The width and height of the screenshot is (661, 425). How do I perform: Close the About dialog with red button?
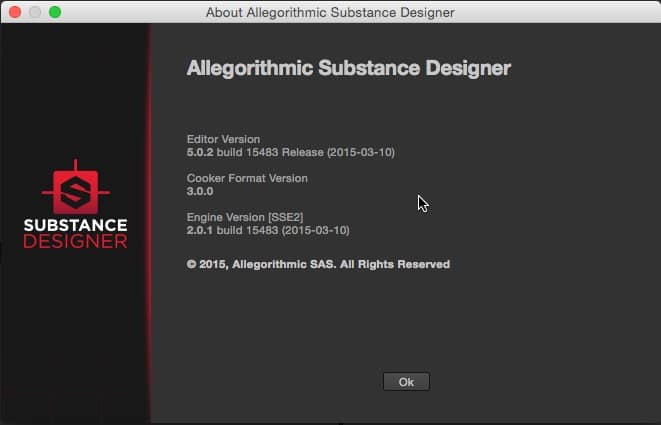point(15,12)
